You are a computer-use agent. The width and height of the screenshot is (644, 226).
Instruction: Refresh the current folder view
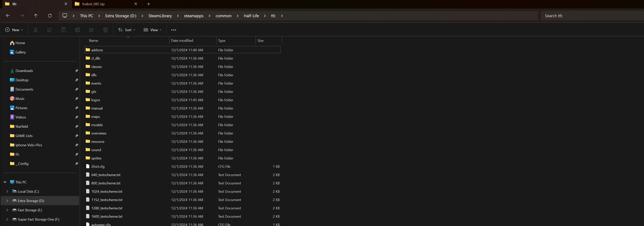(50, 16)
